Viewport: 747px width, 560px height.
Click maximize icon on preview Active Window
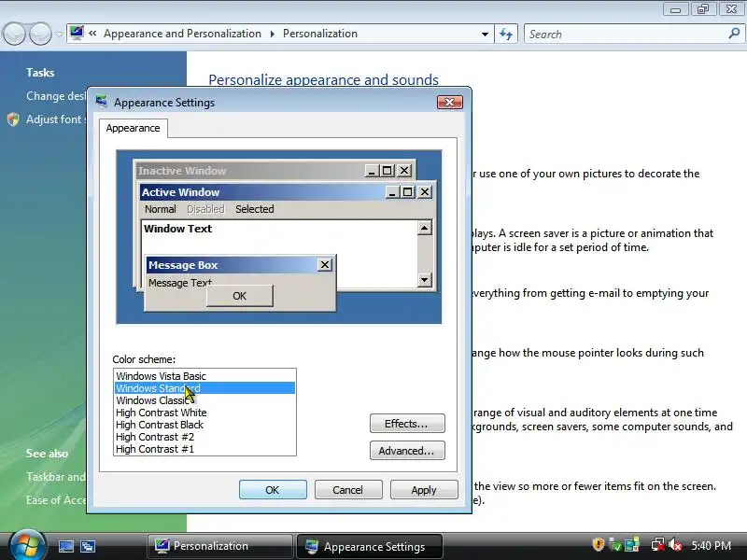coord(408,192)
